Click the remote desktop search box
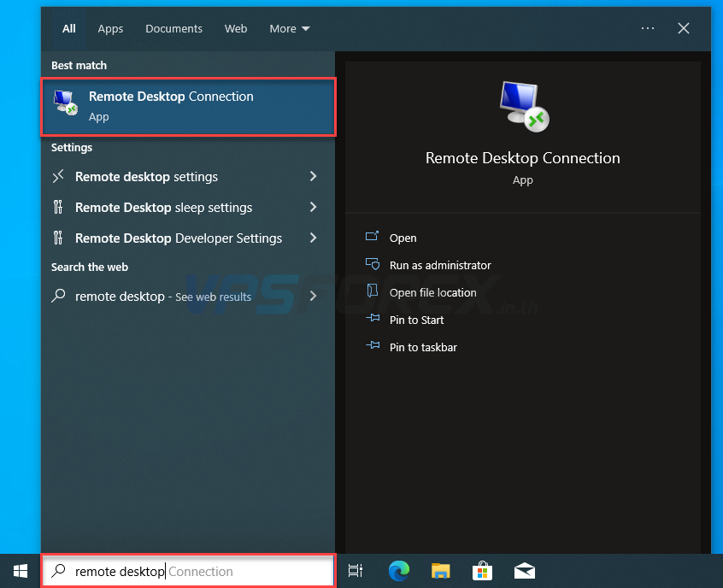 click(x=188, y=571)
